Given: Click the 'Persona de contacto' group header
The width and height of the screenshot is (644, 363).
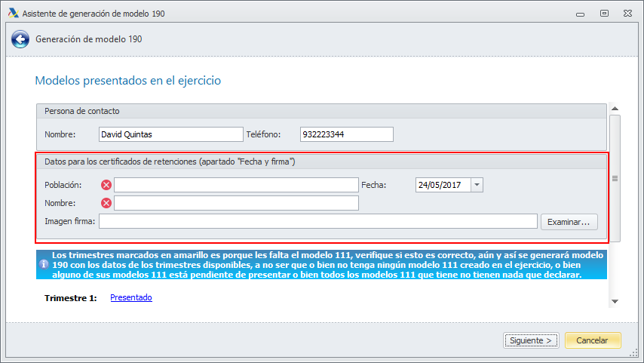Looking at the screenshot, I should (321, 111).
